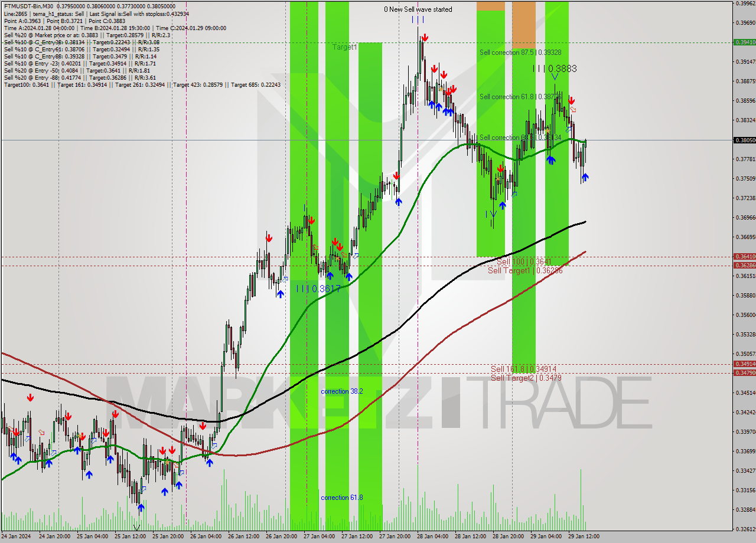Select 'Sell Target1 | 0.36286' label
The height and width of the screenshot is (543, 756).
tap(525, 270)
